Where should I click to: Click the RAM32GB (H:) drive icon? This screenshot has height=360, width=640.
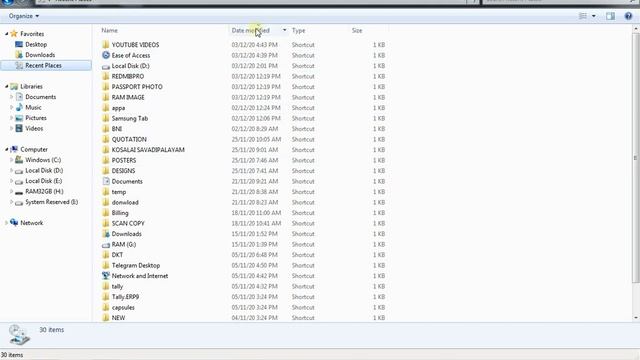click(19, 192)
